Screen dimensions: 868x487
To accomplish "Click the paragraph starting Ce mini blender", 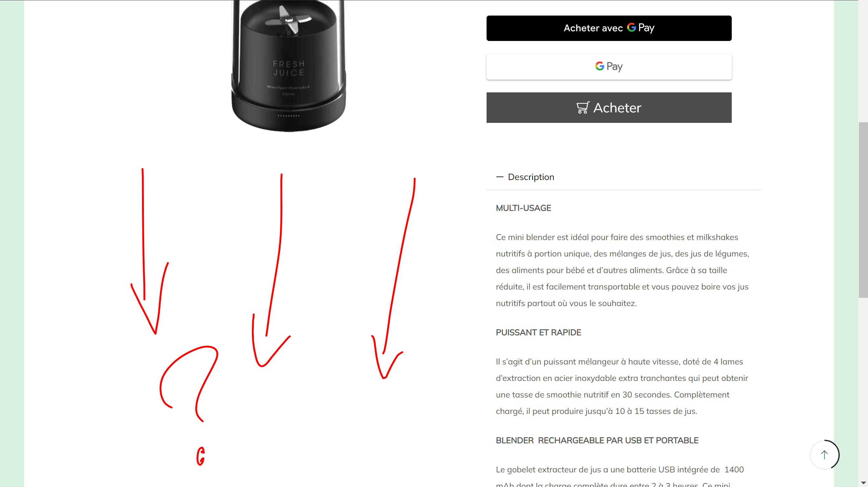I will click(622, 270).
